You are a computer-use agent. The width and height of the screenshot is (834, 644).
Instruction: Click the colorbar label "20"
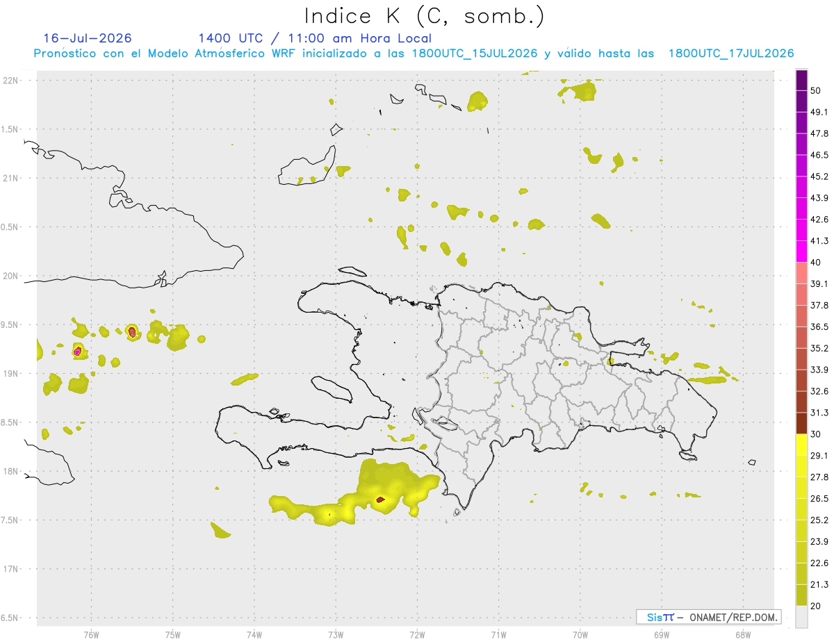(816, 606)
